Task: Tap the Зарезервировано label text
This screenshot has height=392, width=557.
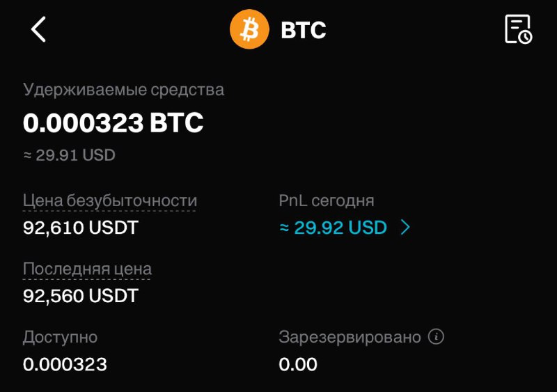Action: point(350,337)
